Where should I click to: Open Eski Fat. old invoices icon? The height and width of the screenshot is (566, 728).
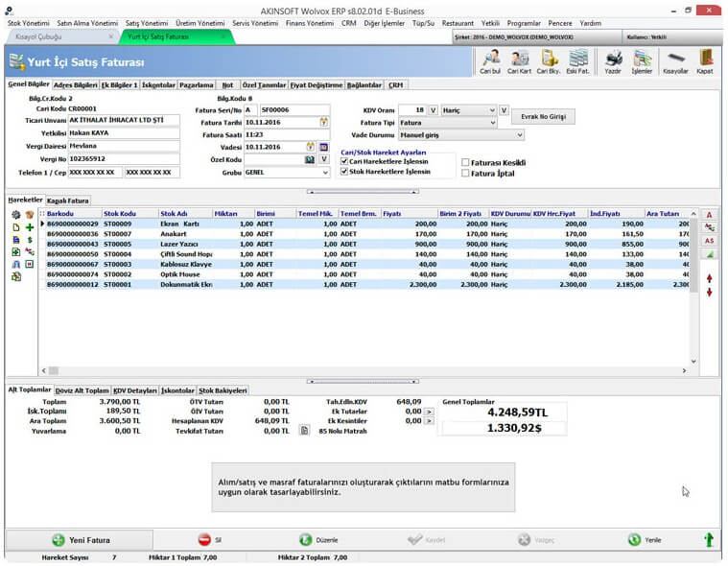[577, 61]
